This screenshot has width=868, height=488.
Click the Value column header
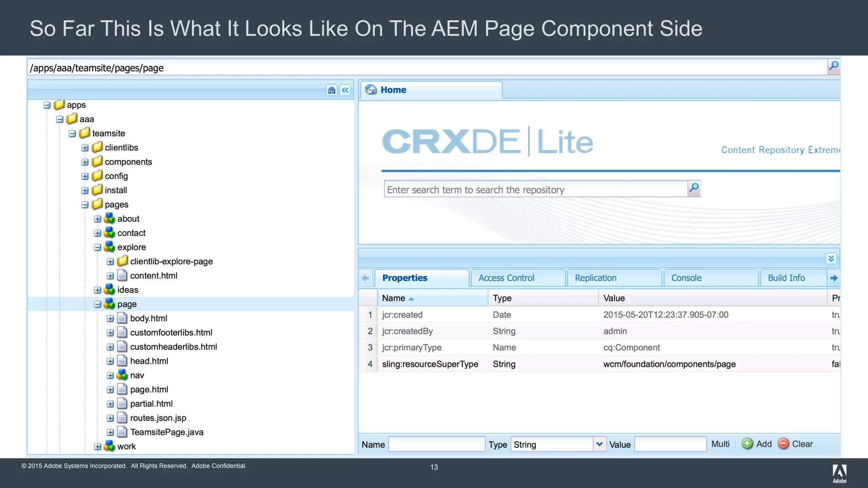[x=712, y=298]
